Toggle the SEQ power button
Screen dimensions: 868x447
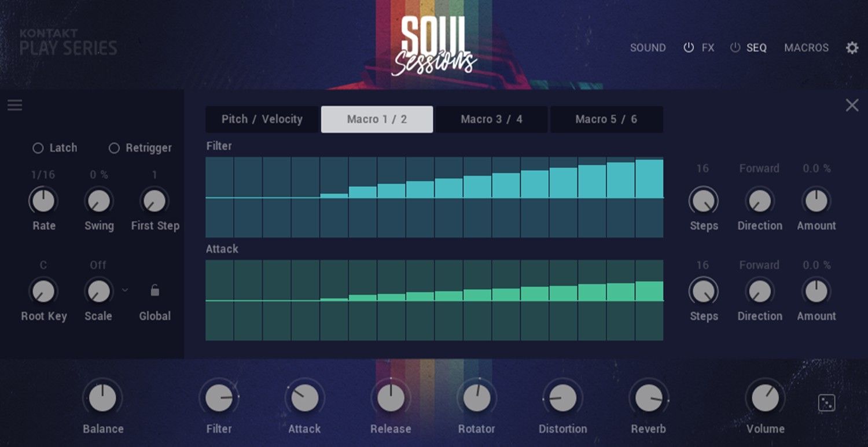(x=734, y=47)
